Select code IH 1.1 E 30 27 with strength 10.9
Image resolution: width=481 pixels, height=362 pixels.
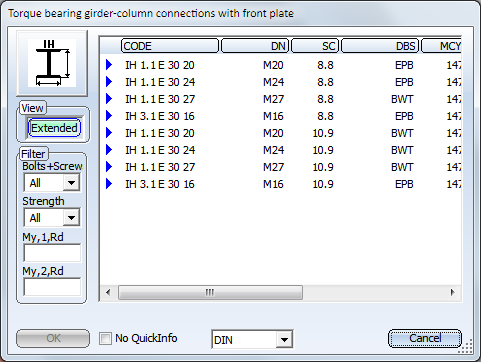[x=160, y=167]
